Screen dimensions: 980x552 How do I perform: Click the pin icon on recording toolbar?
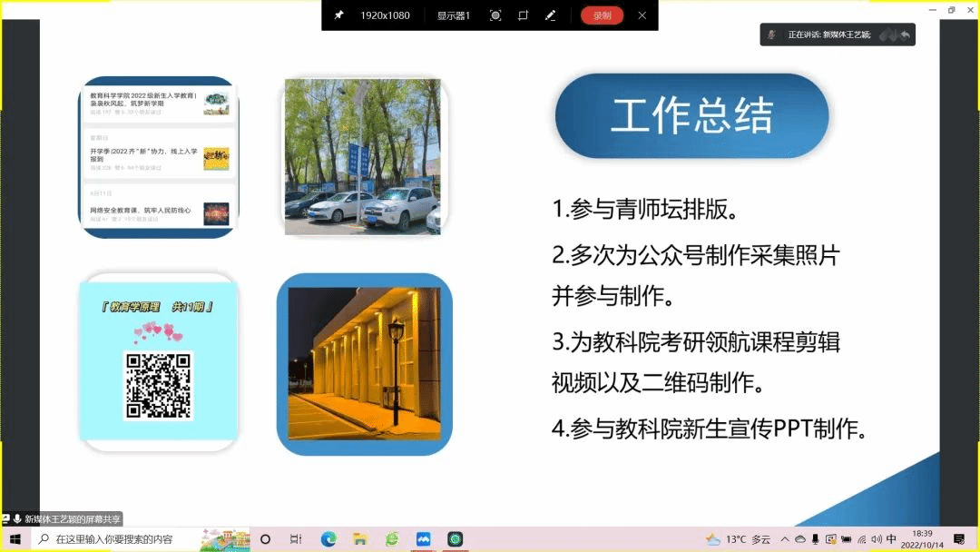point(338,15)
